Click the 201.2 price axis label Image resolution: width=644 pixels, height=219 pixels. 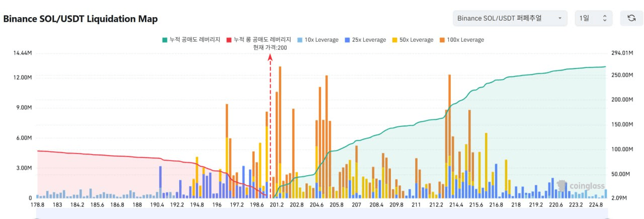[277, 205]
